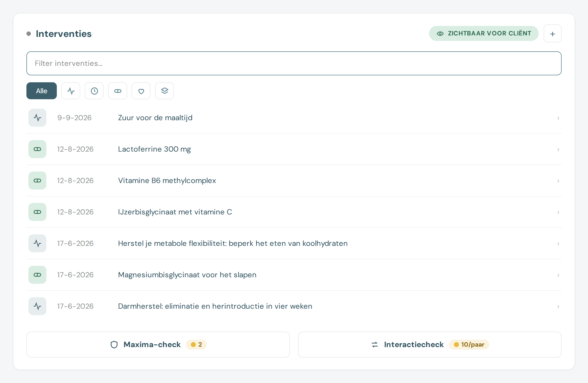Viewport: 588px width, 383px height.
Task: Open IJzerbisglycinaat met vitamine C
Action: point(294,212)
